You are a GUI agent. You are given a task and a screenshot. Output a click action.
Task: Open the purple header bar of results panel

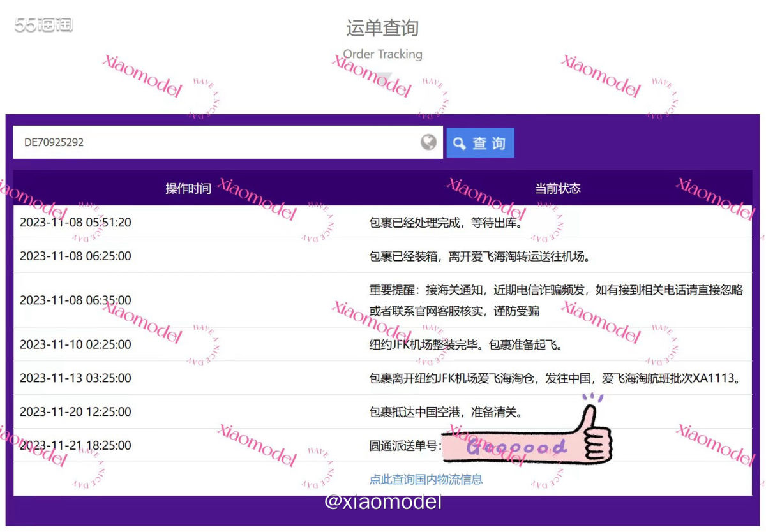pos(383,188)
